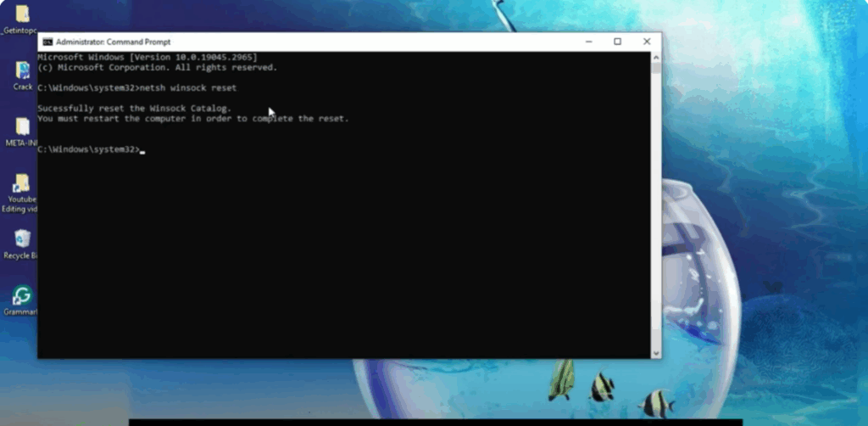Click the 'You must restart the computer' line
The height and width of the screenshot is (426, 868).
(x=193, y=119)
